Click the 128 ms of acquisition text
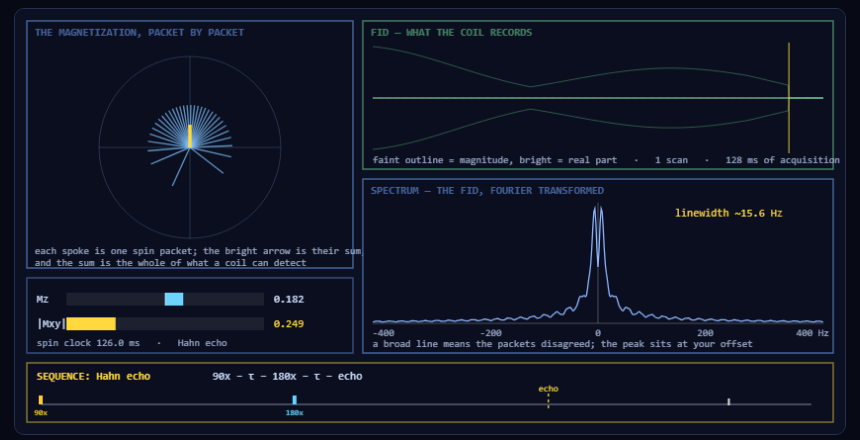Screen dimensions: 860x440 click(x=782, y=160)
